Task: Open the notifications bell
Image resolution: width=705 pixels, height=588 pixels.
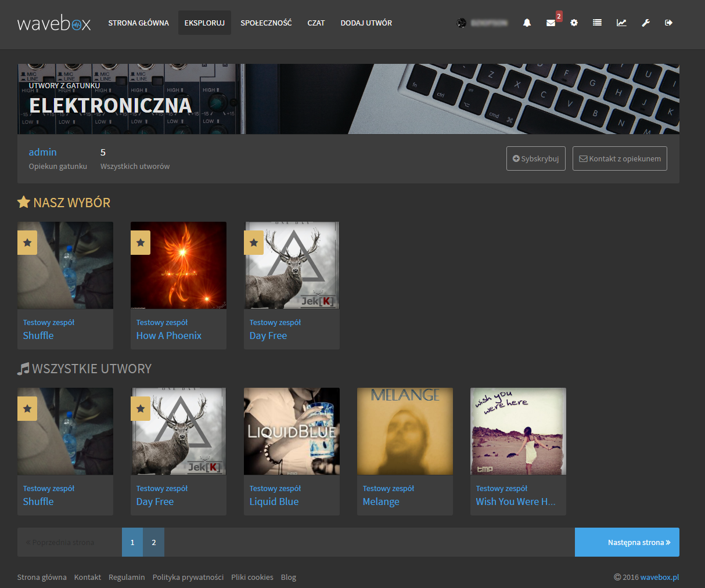Action: click(527, 23)
